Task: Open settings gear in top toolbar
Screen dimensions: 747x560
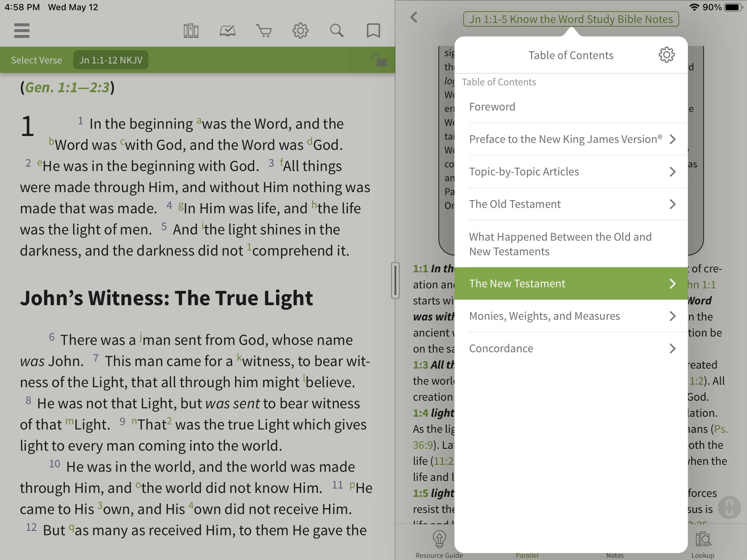Action: tap(300, 31)
